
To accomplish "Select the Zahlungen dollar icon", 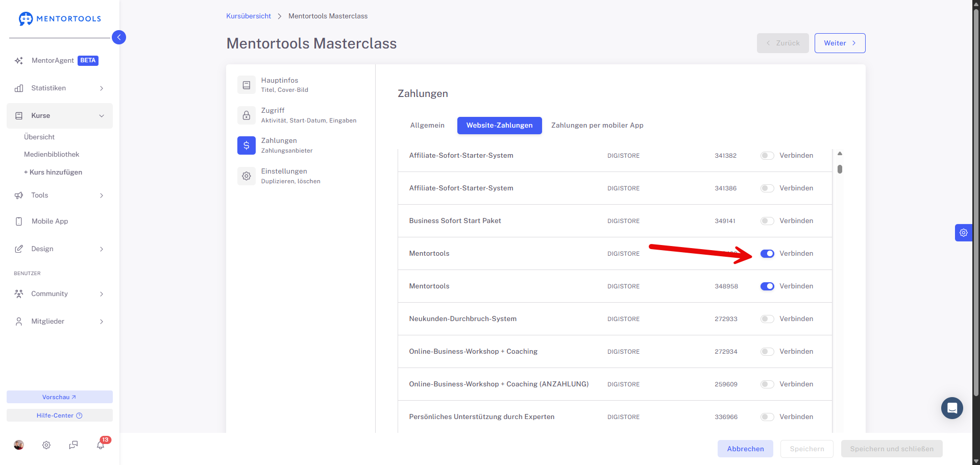I will (x=247, y=145).
